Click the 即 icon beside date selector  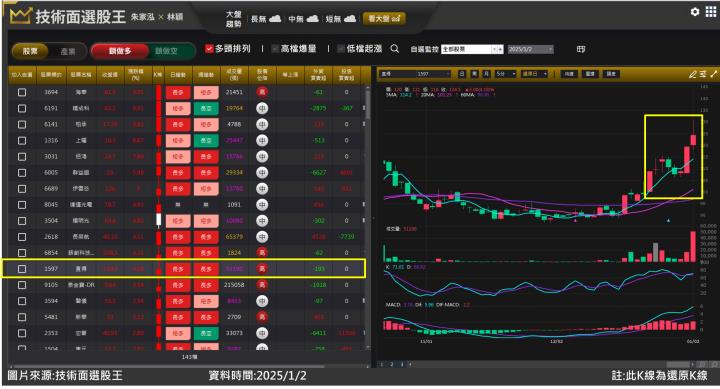581,49
